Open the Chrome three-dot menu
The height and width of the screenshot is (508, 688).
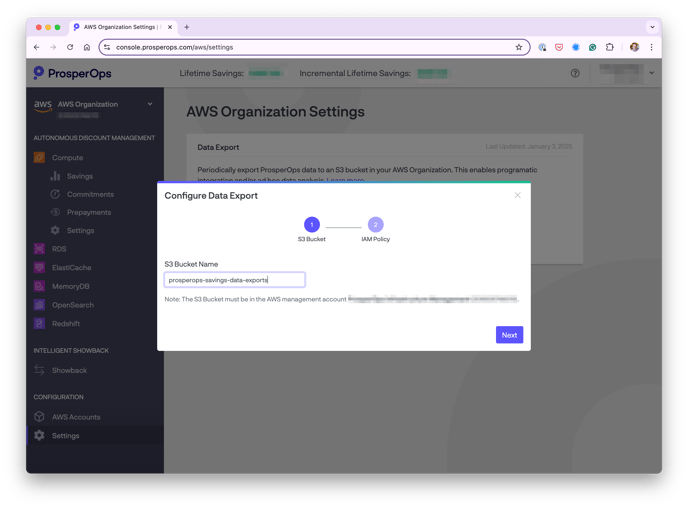652,47
